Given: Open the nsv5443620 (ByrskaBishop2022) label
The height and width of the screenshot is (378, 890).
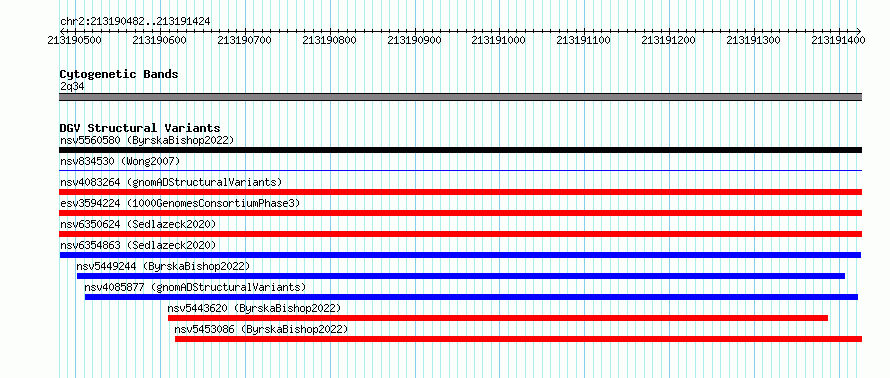Looking at the screenshot, I should click(x=254, y=308).
